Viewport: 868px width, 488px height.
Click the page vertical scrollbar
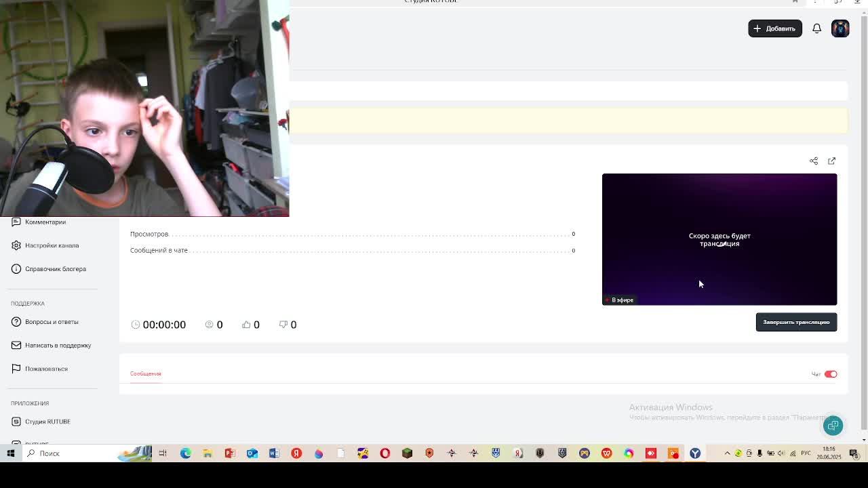[863, 224]
